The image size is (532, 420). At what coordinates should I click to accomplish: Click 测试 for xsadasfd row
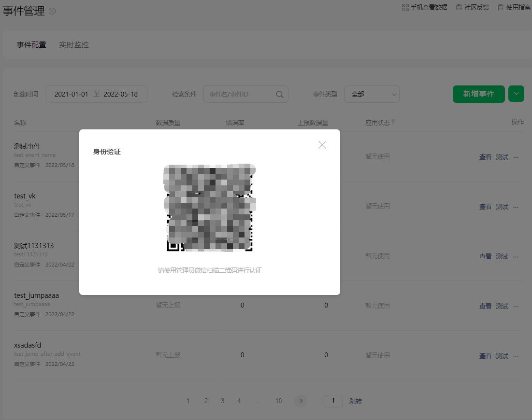click(x=502, y=356)
